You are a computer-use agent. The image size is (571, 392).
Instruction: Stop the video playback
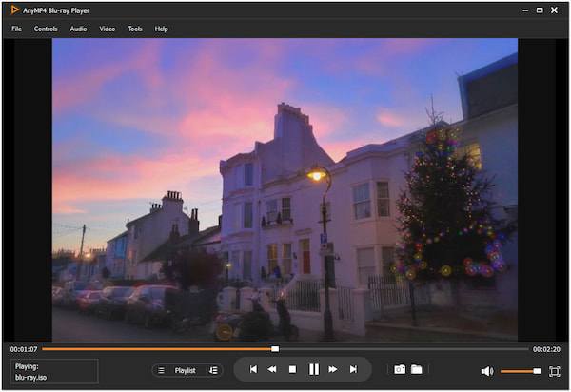click(x=292, y=369)
